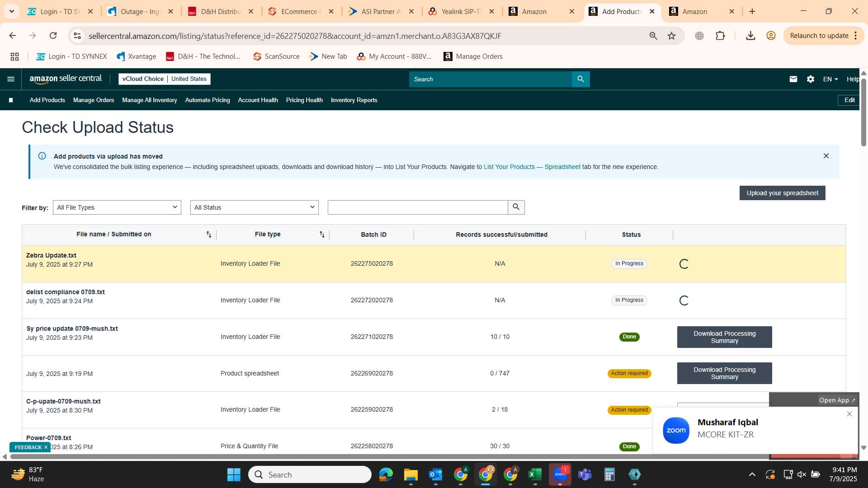Open Excel from the taskbar

tap(535, 474)
